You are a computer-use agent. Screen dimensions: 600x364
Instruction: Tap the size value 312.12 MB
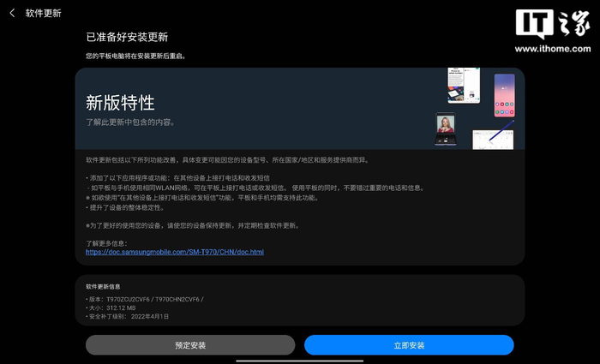click(x=121, y=307)
